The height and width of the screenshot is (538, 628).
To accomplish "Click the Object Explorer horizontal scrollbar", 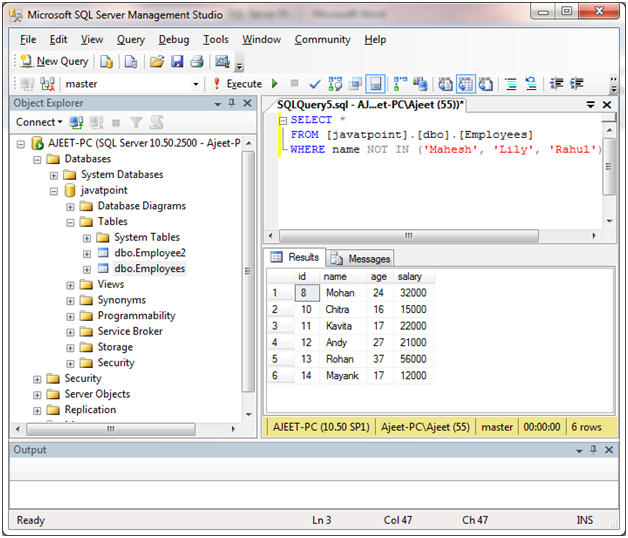I will pyautogui.click(x=111, y=429).
